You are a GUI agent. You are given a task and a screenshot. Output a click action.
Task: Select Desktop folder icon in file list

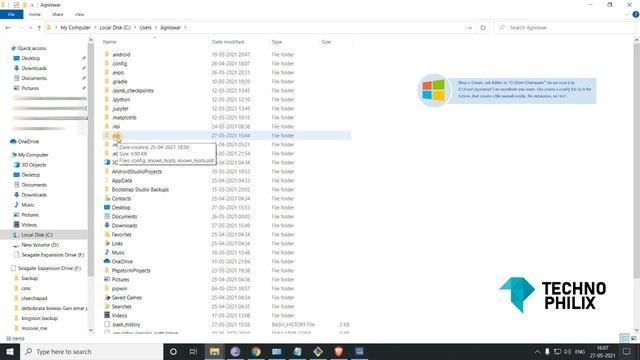pyautogui.click(x=107, y=207)
